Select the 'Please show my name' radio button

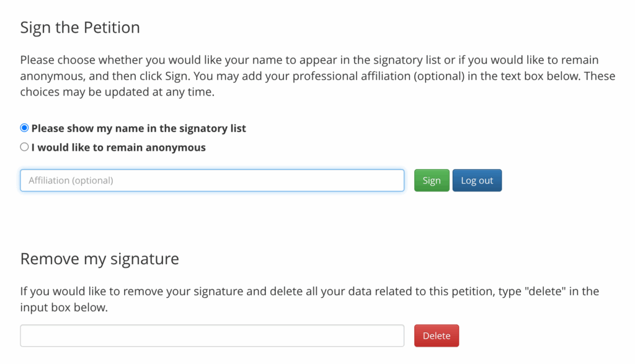pyautogui.click(x=25, y=128)
